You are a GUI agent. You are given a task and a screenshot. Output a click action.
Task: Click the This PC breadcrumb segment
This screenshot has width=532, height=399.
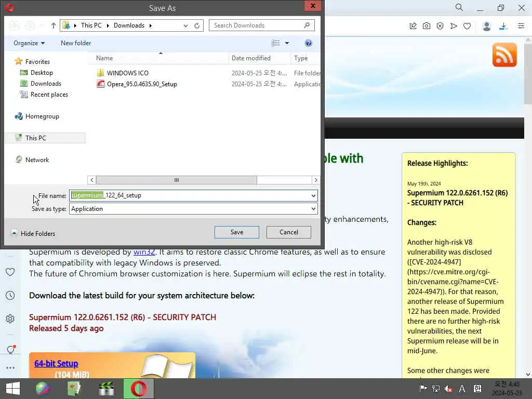click(91, 25)
